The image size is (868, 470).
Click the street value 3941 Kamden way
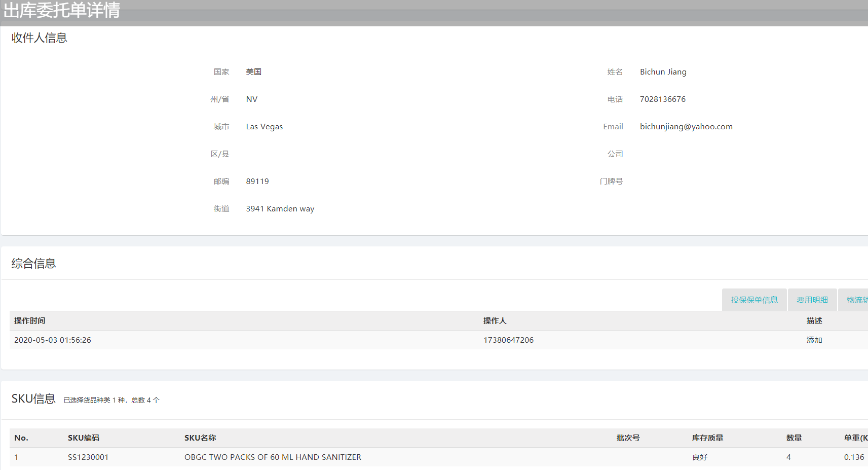coord(280,209)
